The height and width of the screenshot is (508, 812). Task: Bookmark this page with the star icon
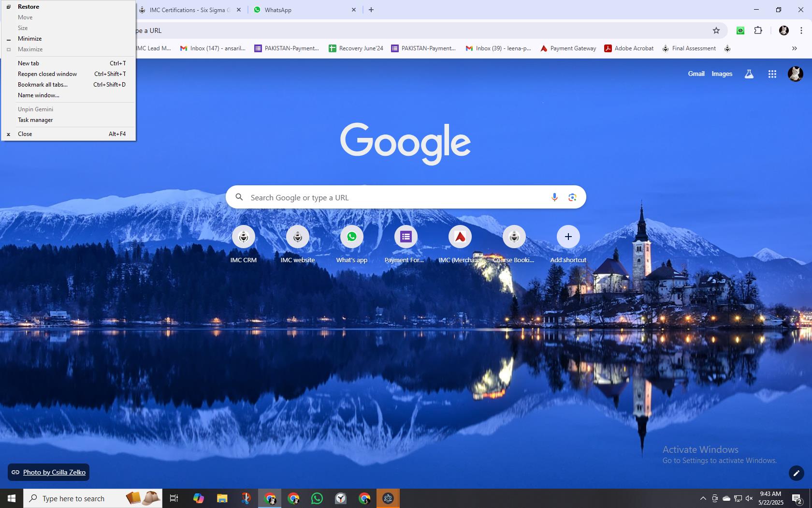click(716, 30)
